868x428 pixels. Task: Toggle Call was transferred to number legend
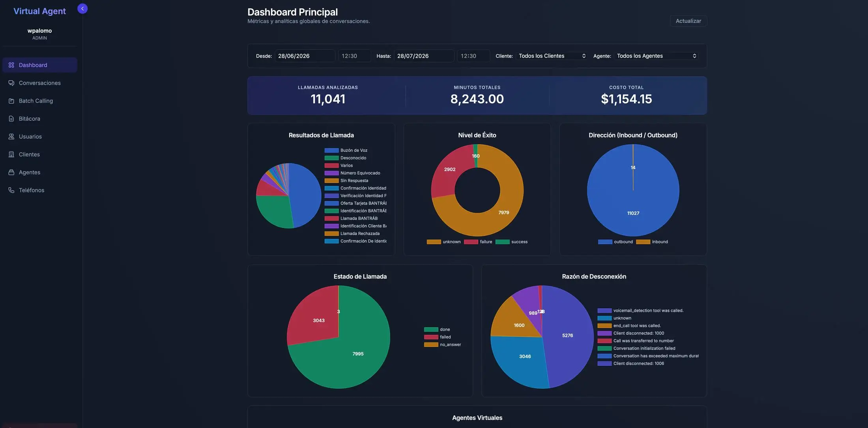(x=636, y=341)
